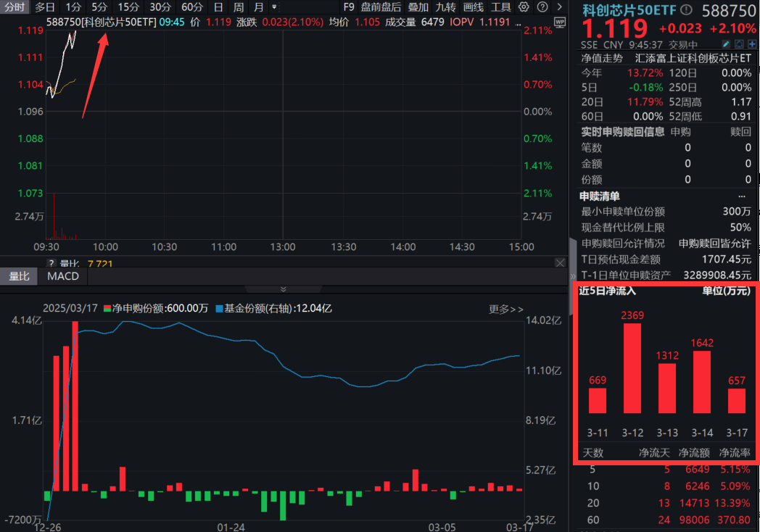Toggle the 九转 nine-turn indicator
760x532 pixels.
click(x=445, y=7)
